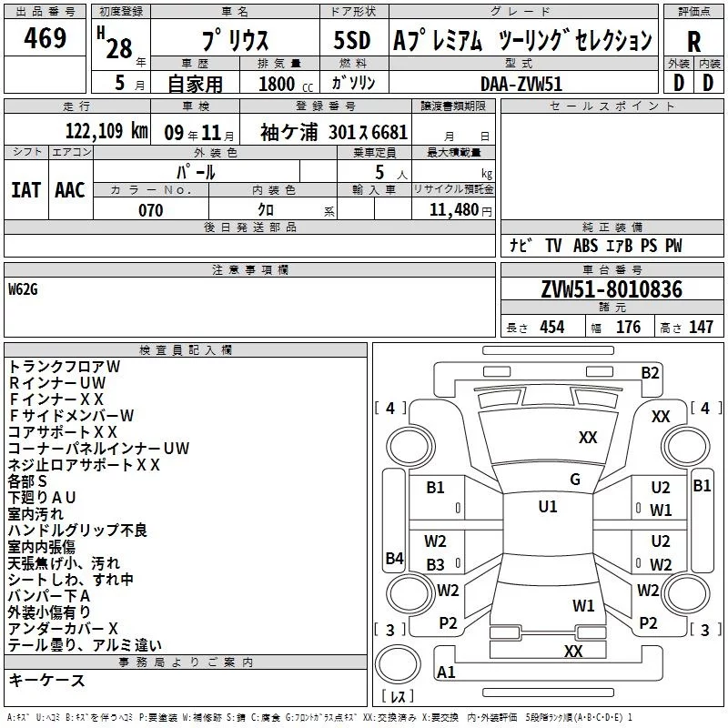Click registration number 袖ケ浦 301ス6681
This screenshot has height=728, width=728.
pyautogui.click(x=334, y=133)
